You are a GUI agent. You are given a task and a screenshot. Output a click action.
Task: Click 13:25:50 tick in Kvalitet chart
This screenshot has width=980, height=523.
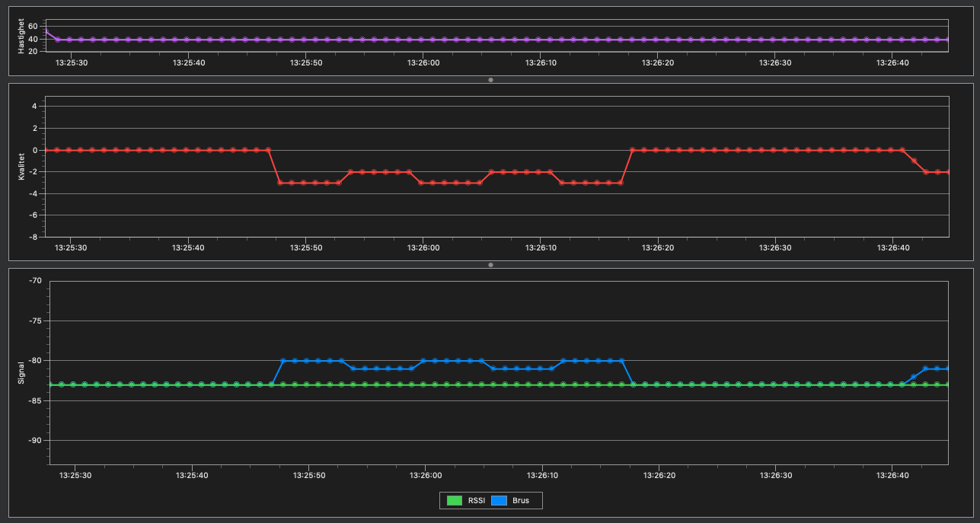point(306,247)
